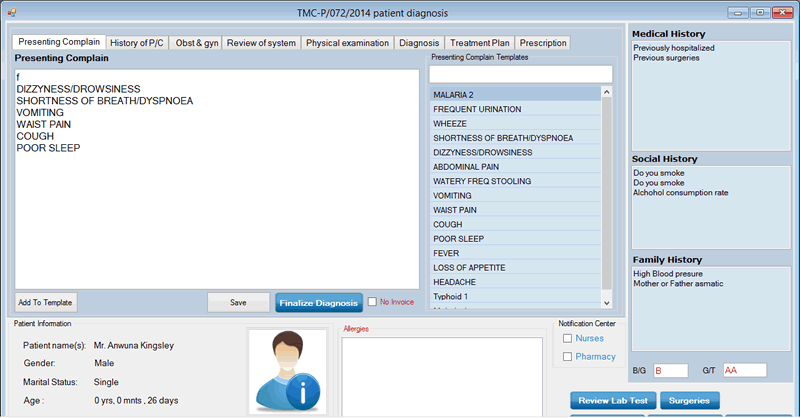Screen dimensions: 800x418
Task: Click the B/G blood group field
Action: pos(671,371)
